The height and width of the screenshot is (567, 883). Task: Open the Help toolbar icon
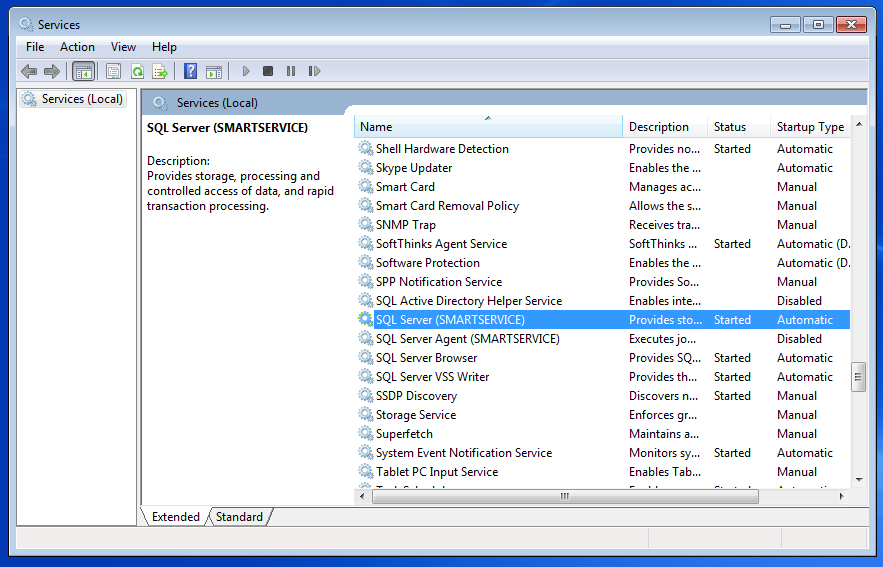click(190, 71)
